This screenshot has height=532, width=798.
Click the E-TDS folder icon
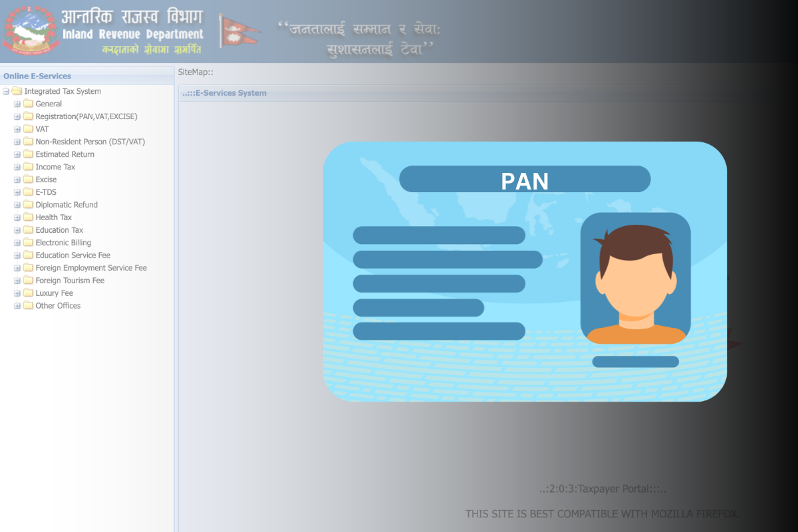point(28,192)
